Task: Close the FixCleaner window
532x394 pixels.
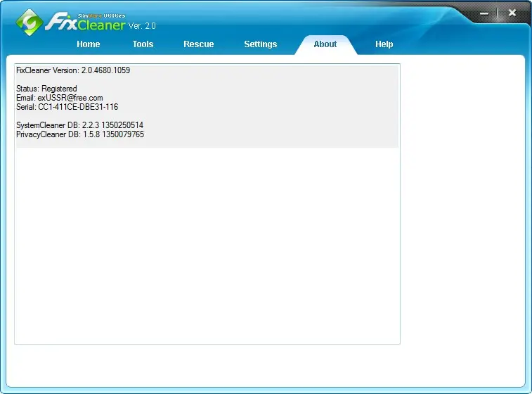Action: [512, 13]
